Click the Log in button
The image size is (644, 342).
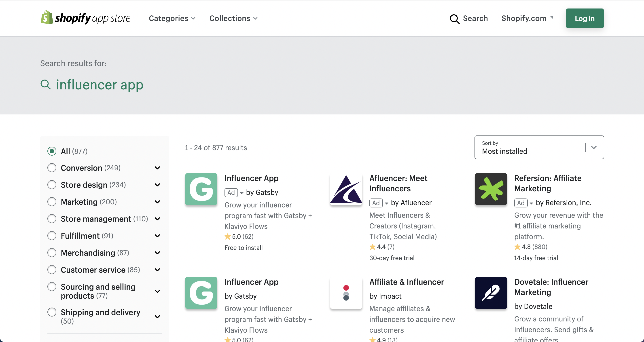click(585, 19)
